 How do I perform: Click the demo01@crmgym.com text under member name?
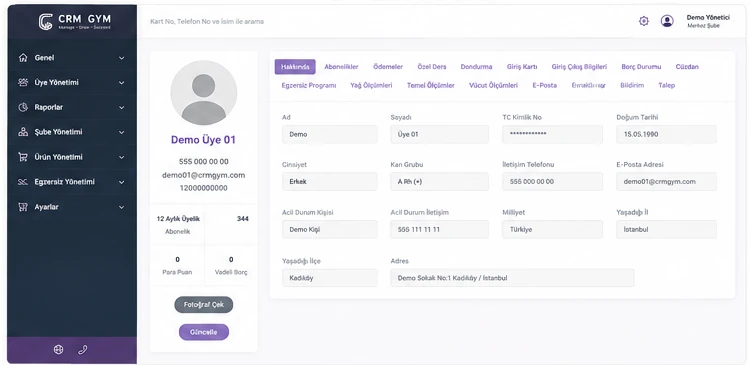pyautogui.click(x=203, y=175)
